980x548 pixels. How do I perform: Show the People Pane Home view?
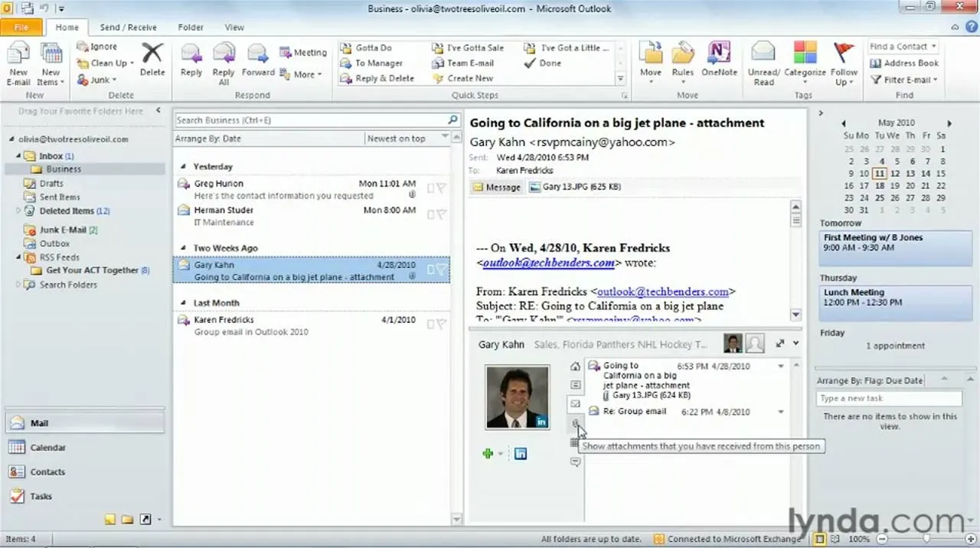[x=575, y=366]
